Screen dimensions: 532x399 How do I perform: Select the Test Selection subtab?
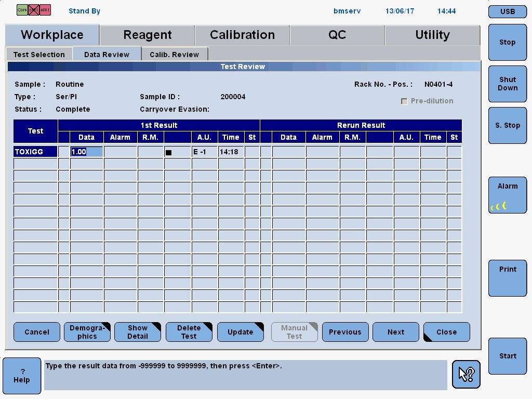pyautogui.click(x=39, y=54)
